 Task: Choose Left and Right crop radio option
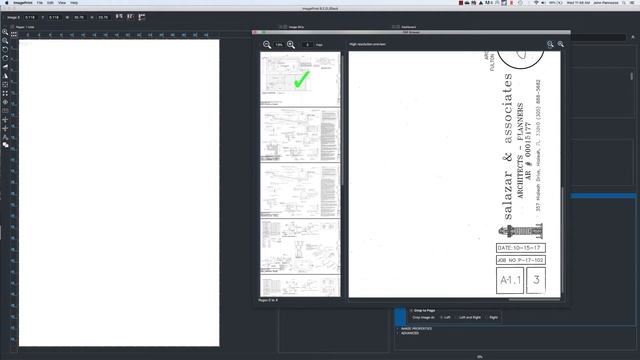(x=456, y=318)
